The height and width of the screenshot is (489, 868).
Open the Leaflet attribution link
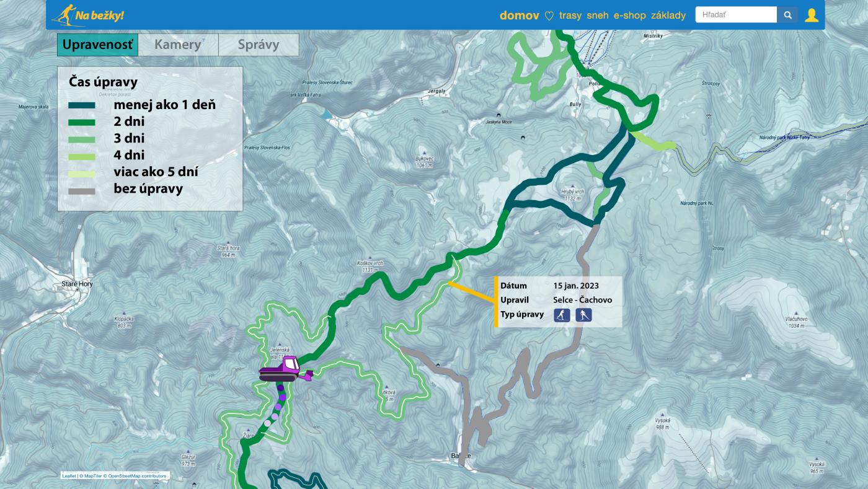point(69,476)
